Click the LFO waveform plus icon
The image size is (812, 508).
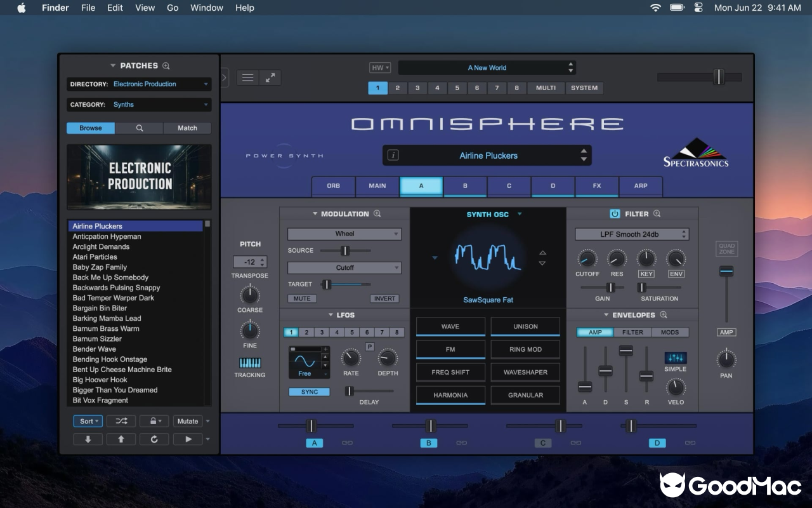point(326,349)
